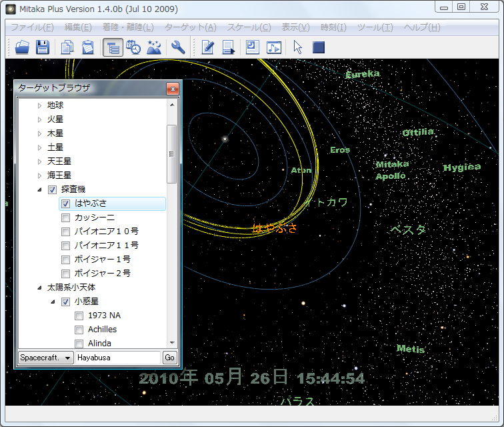
Task: Open the ファイル(F) menu
Action: point(32,27)
